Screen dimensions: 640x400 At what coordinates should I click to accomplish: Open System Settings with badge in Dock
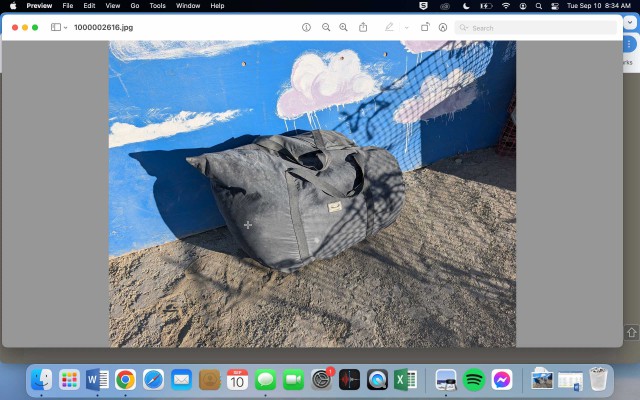pyautogui.click(x=322, y=380)
